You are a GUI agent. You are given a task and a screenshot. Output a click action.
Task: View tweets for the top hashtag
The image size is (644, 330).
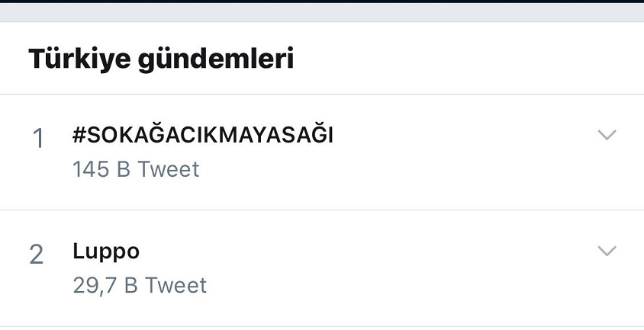click(x=202, y=135)
